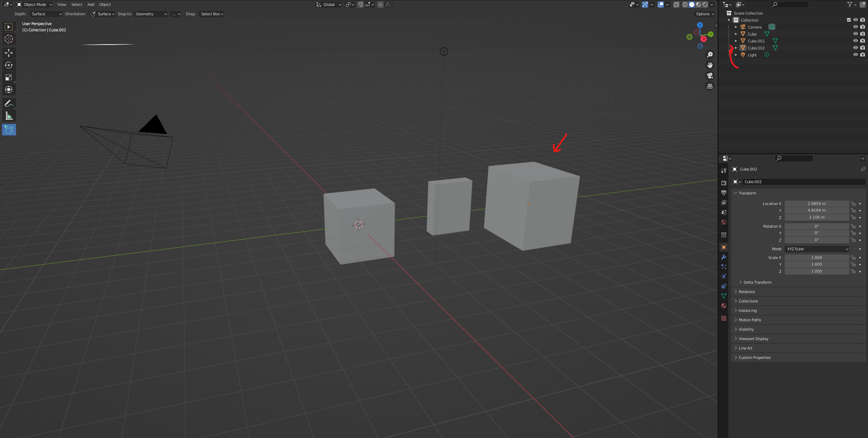Click the Cursor tool icon
868x438 pixels.
[x=9, y=39]
